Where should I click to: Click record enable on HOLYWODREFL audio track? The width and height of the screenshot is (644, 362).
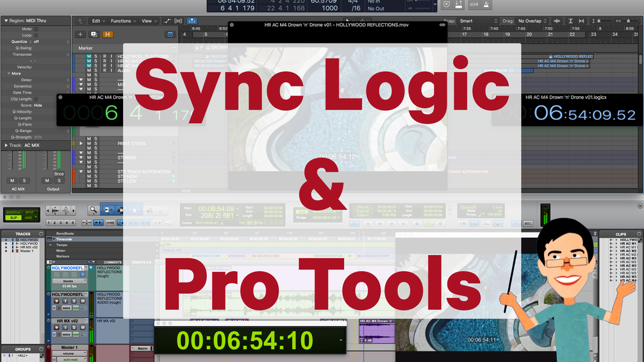[56, 301]
